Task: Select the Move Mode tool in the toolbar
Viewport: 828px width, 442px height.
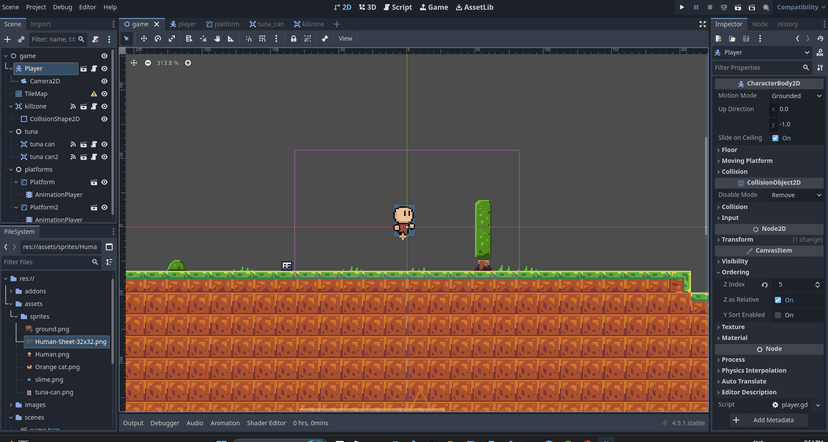Action: pyautogui.click(x=143, y=38)
